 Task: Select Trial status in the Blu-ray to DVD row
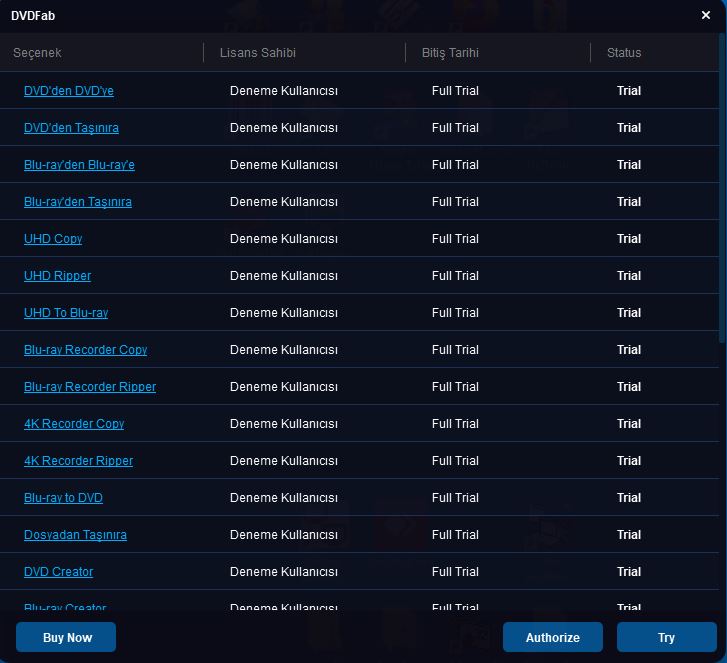click(629, 498)
